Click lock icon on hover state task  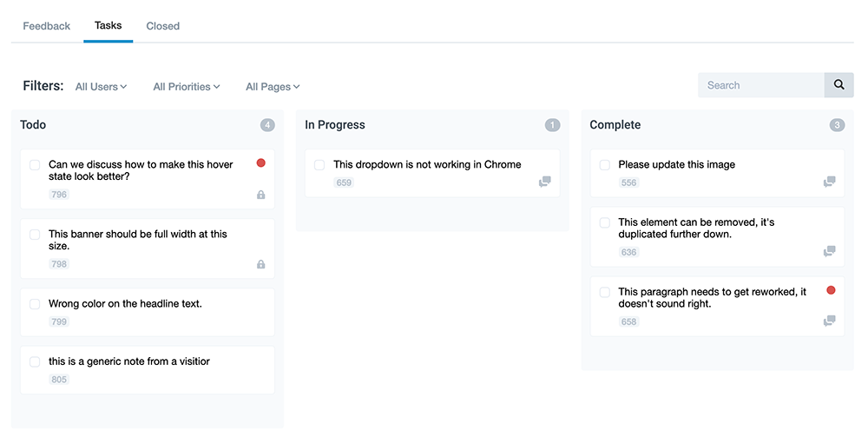(261, 195)
